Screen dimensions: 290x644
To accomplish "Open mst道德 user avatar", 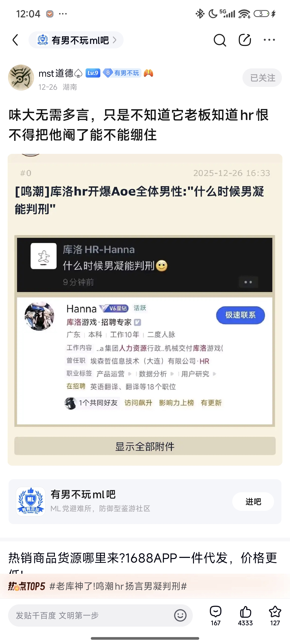I will pyautogui.click(x=21, y=77).
